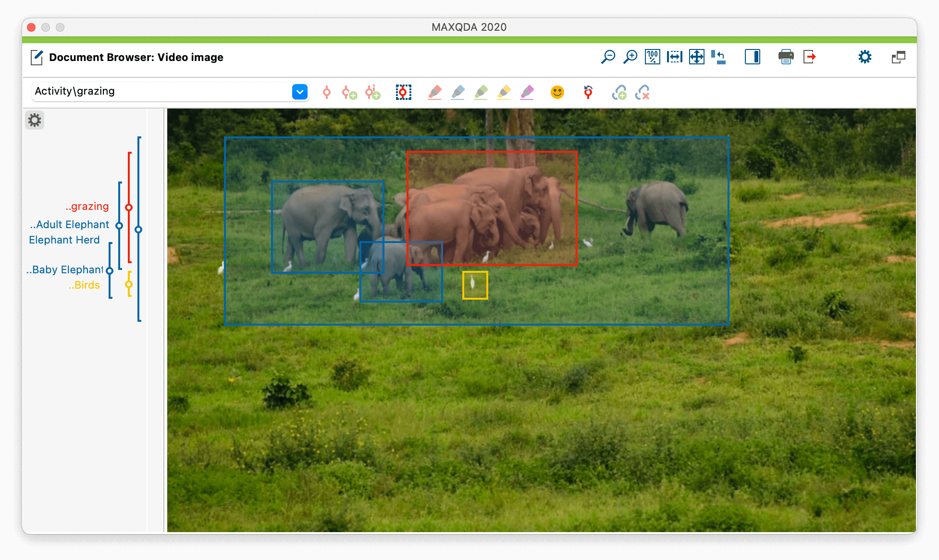
Task: Choose the green highlighter pen
Action: (481, 92)
